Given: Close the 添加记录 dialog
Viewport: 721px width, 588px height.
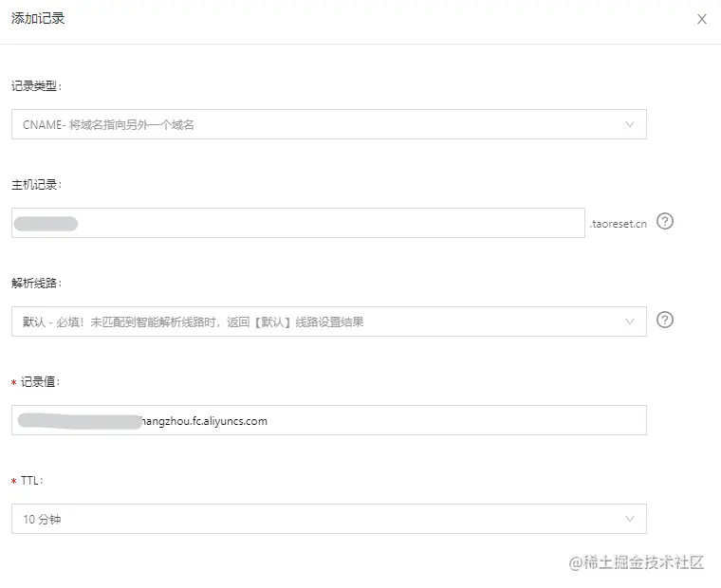Looking at the screenshot, I should 702,19.
